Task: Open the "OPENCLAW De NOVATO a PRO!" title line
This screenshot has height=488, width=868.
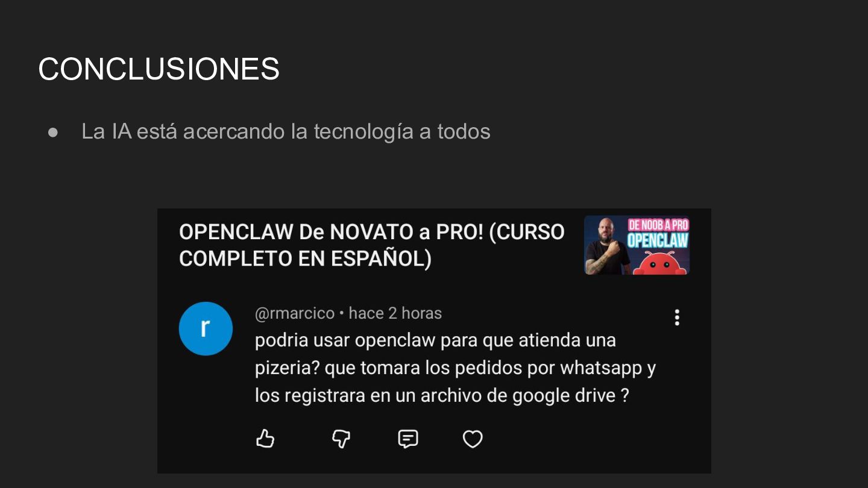Action: [x=371, y=232]
